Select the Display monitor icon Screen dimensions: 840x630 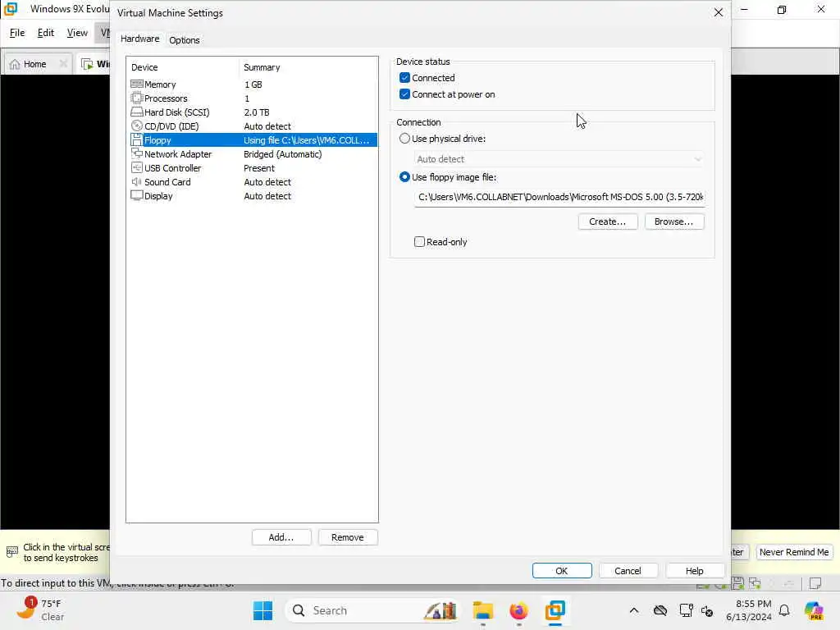(x=137, y=195)
